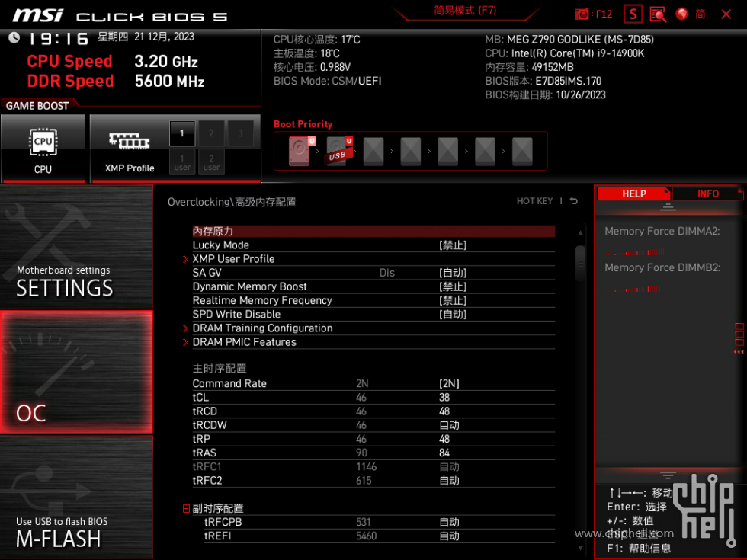This screenshot has height=560, width=747.
Task: Click the help panel bottom grip handle
Action: (668, 475)
